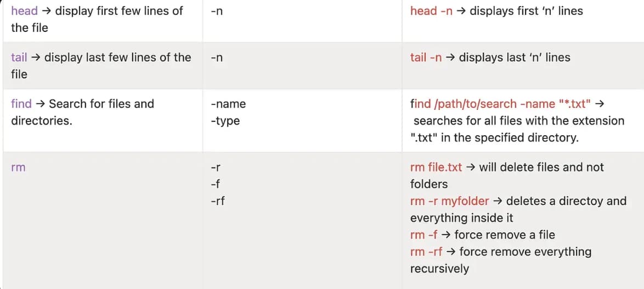
Task: Select the red "tail -n" example text
Action: (x=426, y=57)
